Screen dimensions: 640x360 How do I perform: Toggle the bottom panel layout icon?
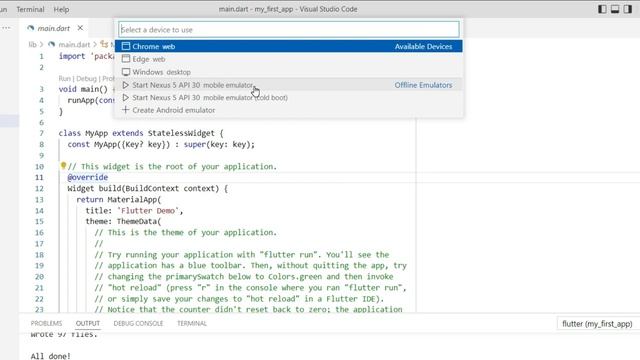click(615, 9)
